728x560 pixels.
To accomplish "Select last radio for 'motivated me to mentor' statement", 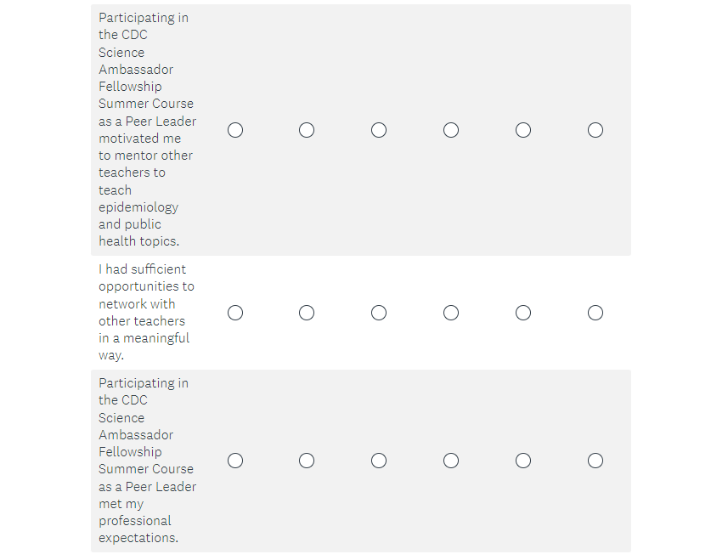I will tap(595, 130).
